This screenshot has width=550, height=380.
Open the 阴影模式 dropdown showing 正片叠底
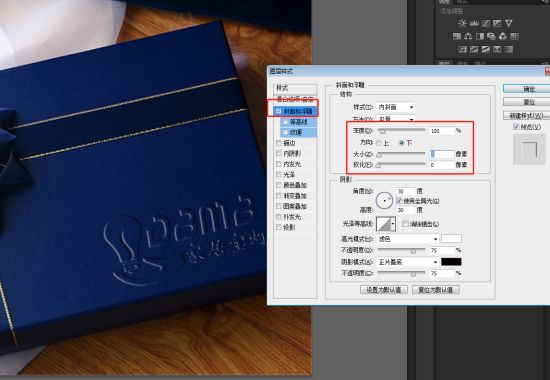[407, 262]
